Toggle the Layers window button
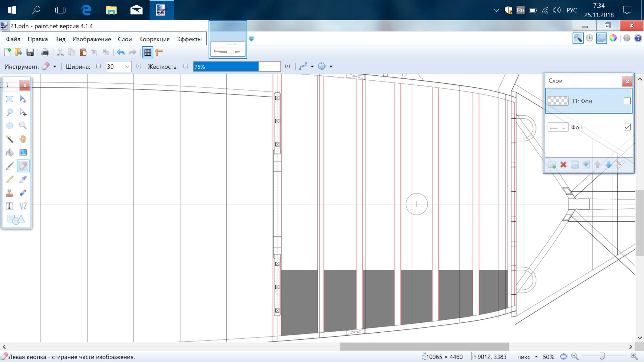This screenshot has height=362, width=644. tap(601, 38)
